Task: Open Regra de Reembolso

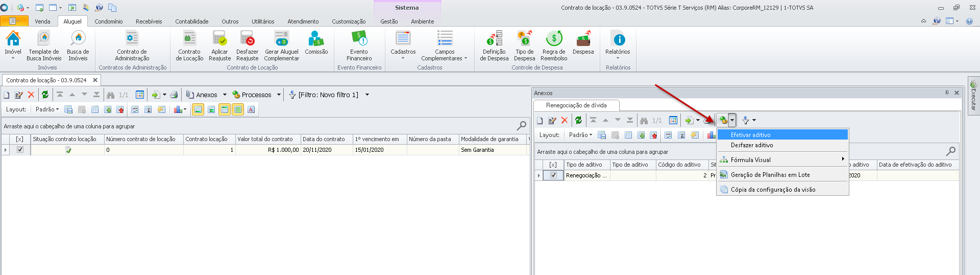Action: tap(554, 45)
